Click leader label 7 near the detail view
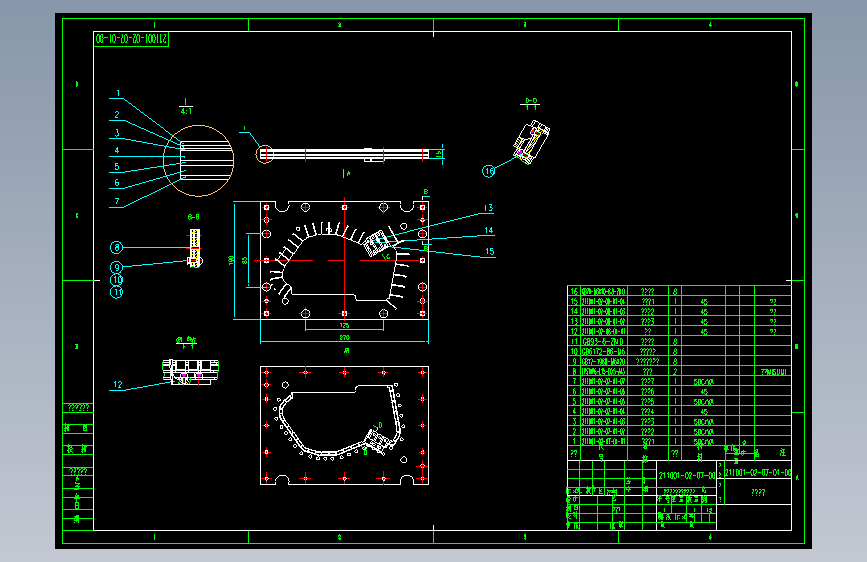Screen dimensions: 867x562 click(117, 201)
